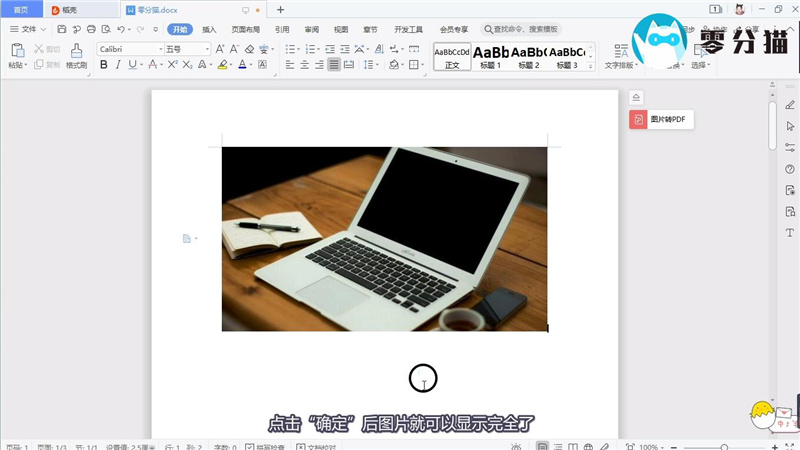Open the 页面布局 ribbon tab

[x=245, y=30]
